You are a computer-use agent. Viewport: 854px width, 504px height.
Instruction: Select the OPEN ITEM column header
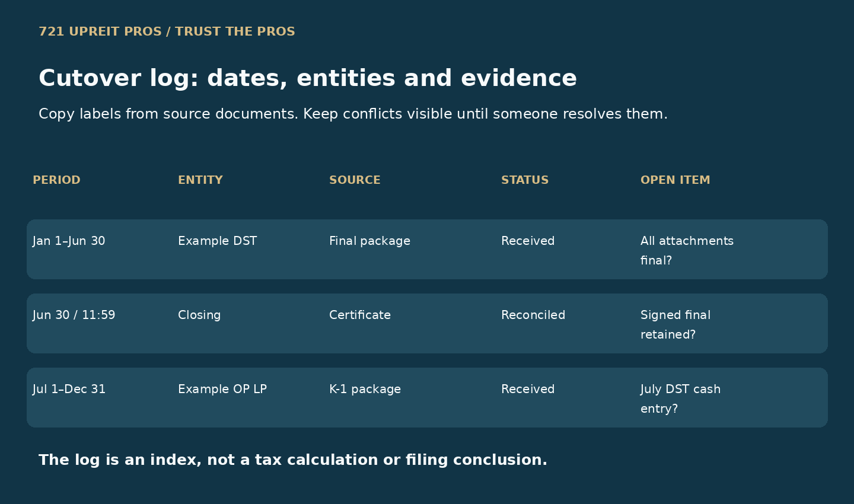point(675,180)
